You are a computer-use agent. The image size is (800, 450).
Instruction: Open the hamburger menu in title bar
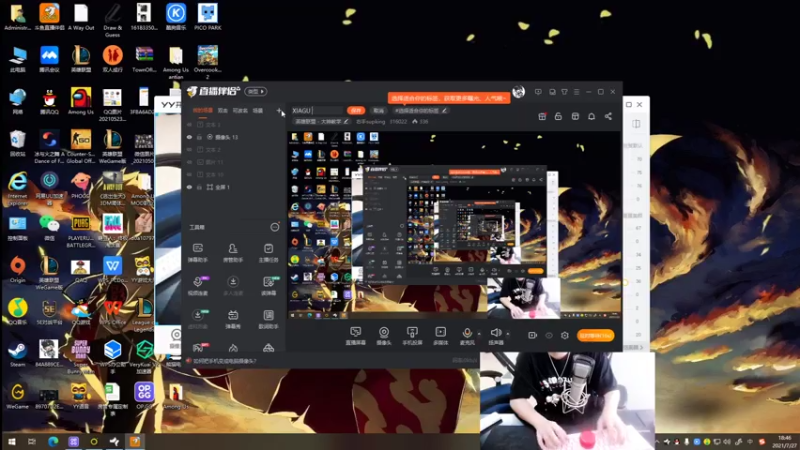pyautogui.click(x=577, y=92)
